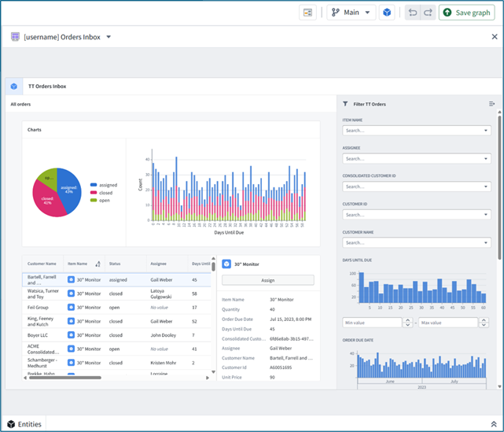Open the Entities tab at bottom
Screen dimensions: 504x432
[24, 424]
